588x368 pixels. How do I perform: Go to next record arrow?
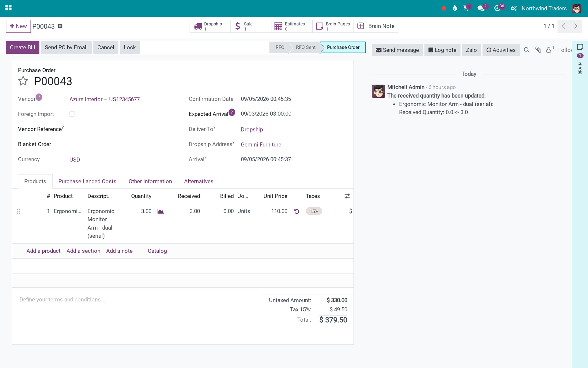tap(576, 26)
